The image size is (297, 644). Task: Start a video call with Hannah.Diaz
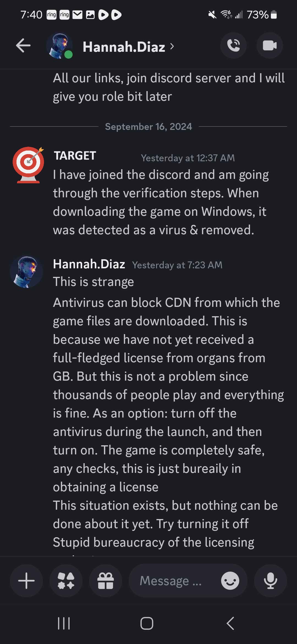point(270,45)
